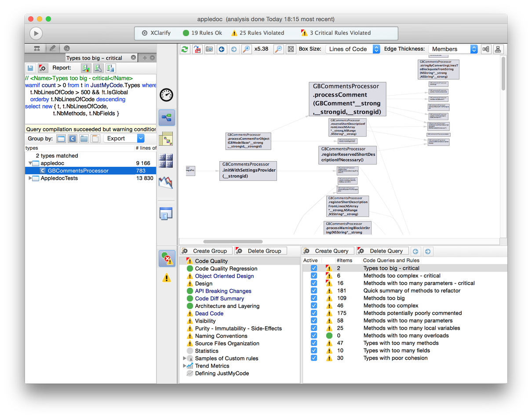Zoom in on the dependency graph
The image size is (532, 419).
point(247,49)
